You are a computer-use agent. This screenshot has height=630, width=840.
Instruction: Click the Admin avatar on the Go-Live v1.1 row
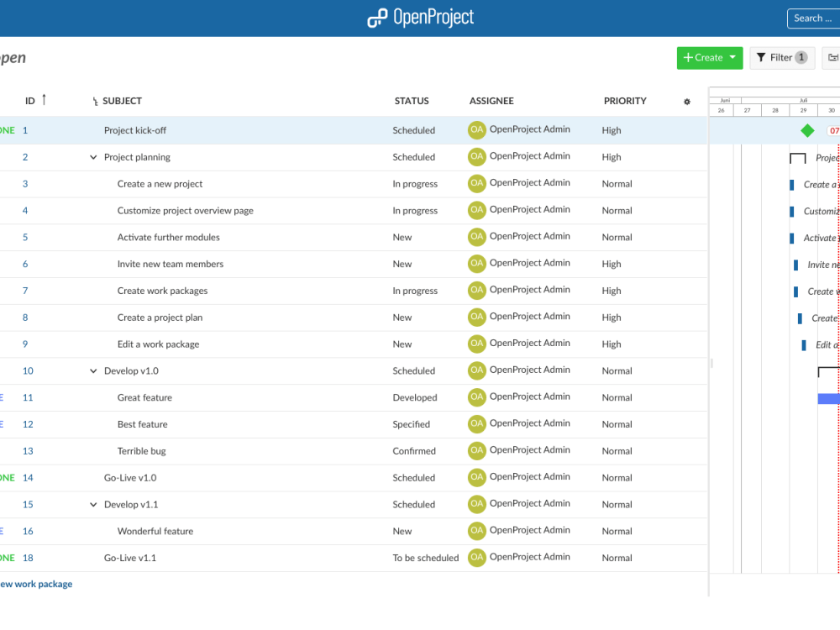(476, 557)
